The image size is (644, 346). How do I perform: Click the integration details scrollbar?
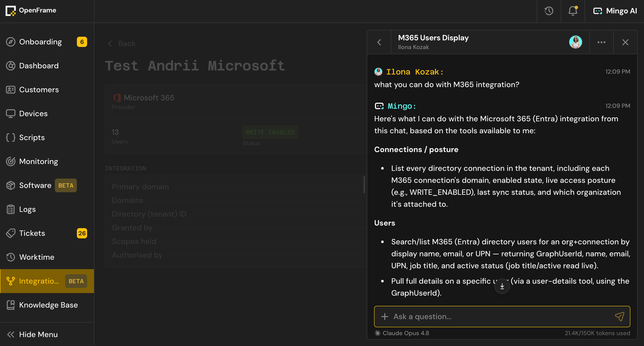click(x=364, y=185)
